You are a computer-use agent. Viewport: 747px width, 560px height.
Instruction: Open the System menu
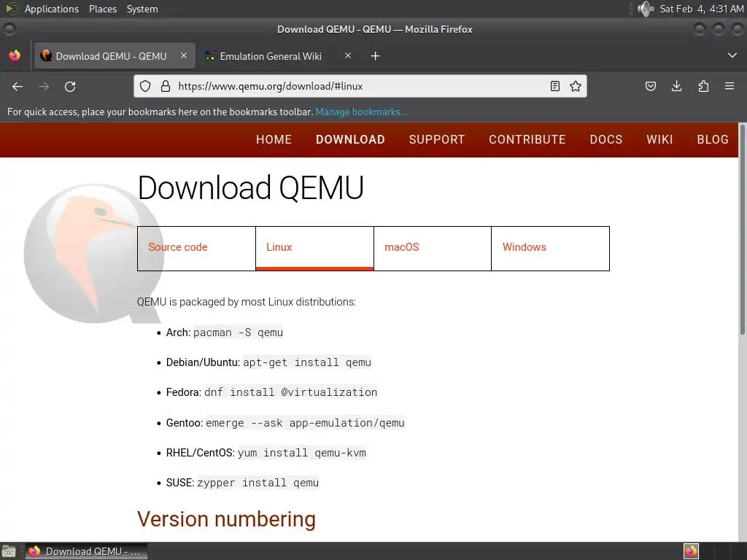pyautogui.click(x=142, y=9)
